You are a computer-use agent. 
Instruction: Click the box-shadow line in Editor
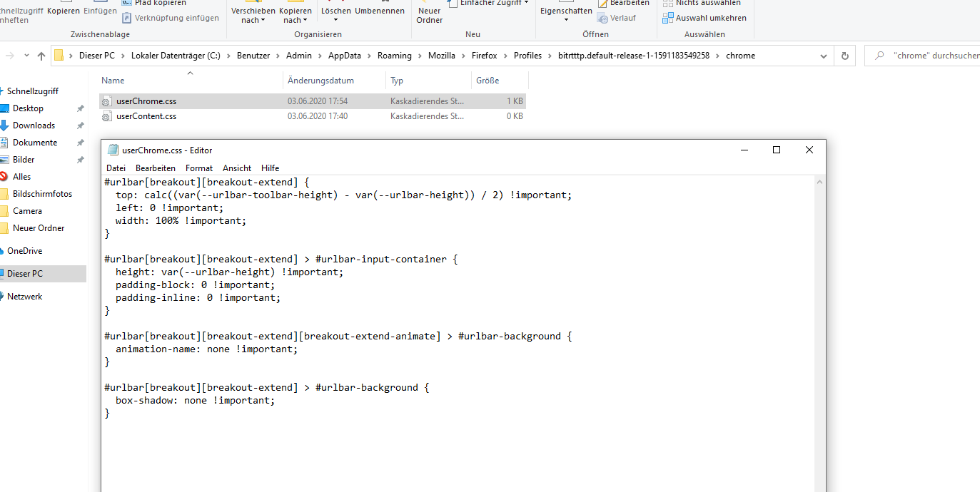(195, 401)
